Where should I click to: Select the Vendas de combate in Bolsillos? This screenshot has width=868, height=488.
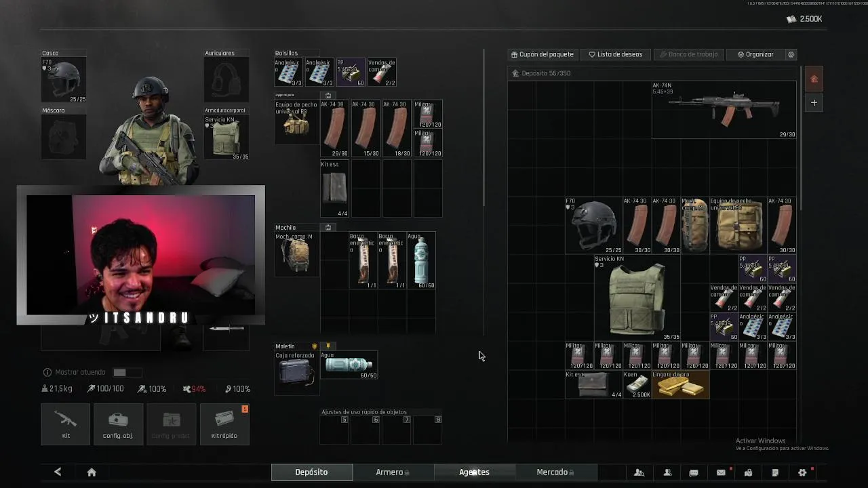tap(382, 73)
